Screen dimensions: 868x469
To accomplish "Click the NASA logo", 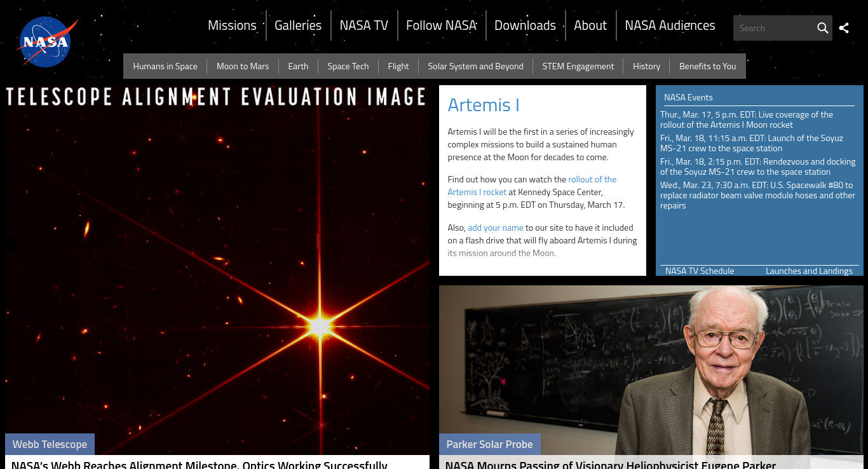I will pos(47,42).
